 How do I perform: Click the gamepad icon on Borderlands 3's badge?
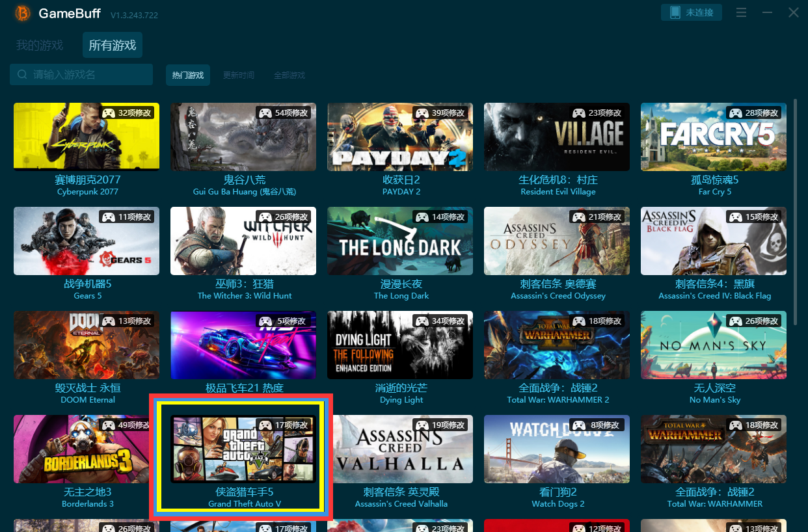pos(109,425)
